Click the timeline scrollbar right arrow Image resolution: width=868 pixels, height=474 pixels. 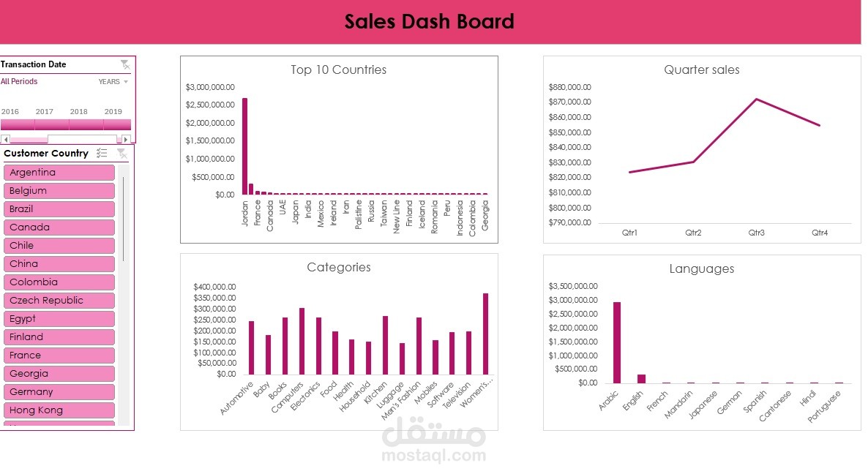(x=126, y=140)
